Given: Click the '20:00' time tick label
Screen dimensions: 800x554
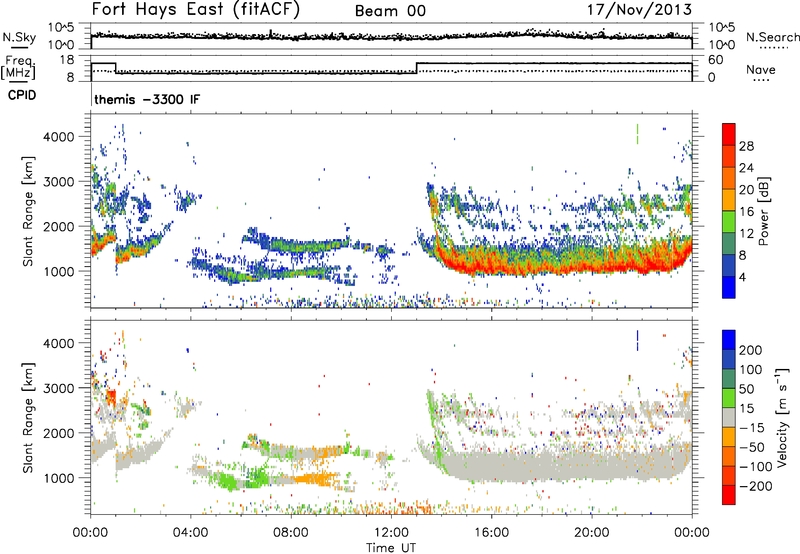Looking at the screenshot, I should point(592,533).
